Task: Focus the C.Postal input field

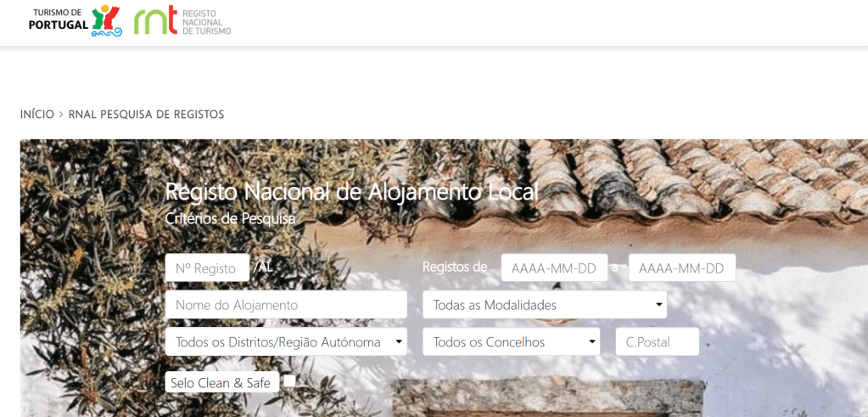Action: [657, 341]
